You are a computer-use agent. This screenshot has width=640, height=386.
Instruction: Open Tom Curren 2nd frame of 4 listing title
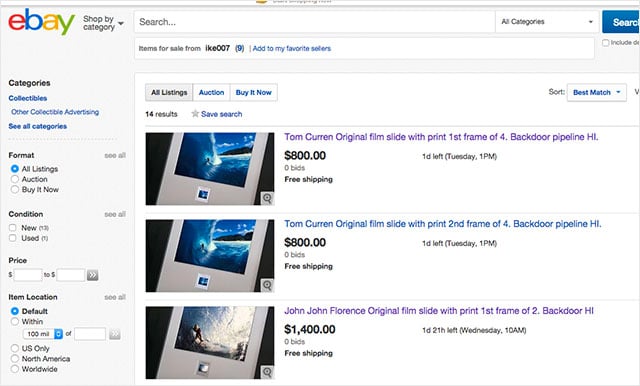443,224
